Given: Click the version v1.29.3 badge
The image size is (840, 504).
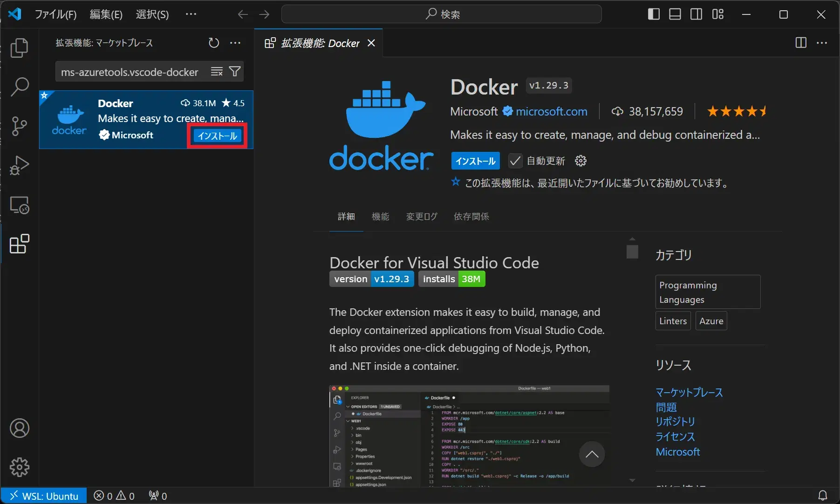Looking at the screenshot, I should [371, 279].
